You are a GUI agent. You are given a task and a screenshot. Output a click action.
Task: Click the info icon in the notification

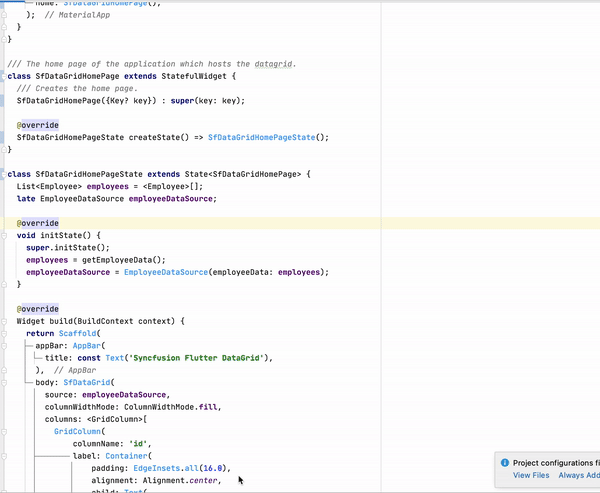(x=504, y=463)
